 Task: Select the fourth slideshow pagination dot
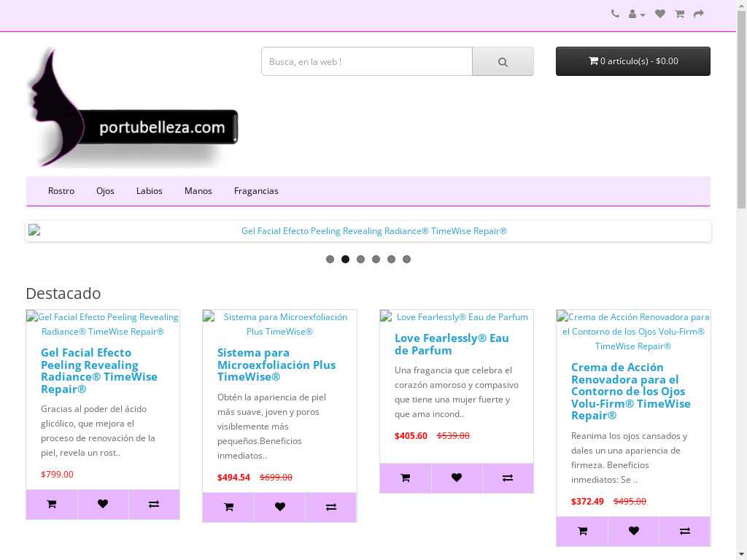point(376,259)
